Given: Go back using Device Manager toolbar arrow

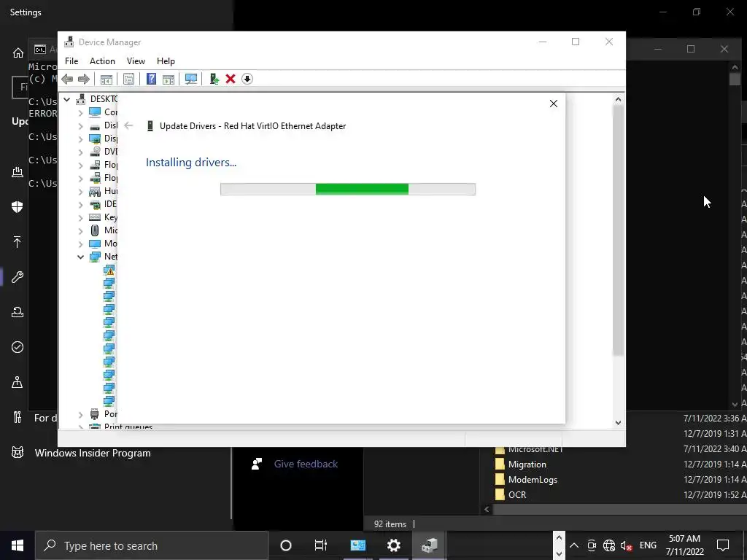Looking at the screenshot, I should [67, 79].
